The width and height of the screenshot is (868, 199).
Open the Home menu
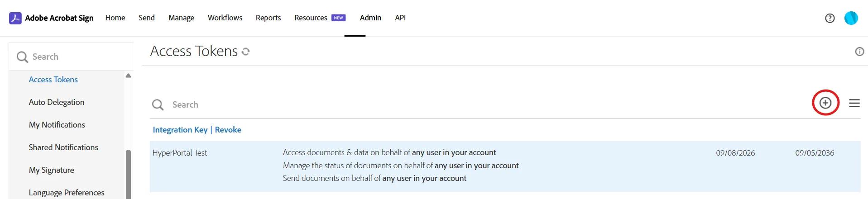click(x=115, y=18)
